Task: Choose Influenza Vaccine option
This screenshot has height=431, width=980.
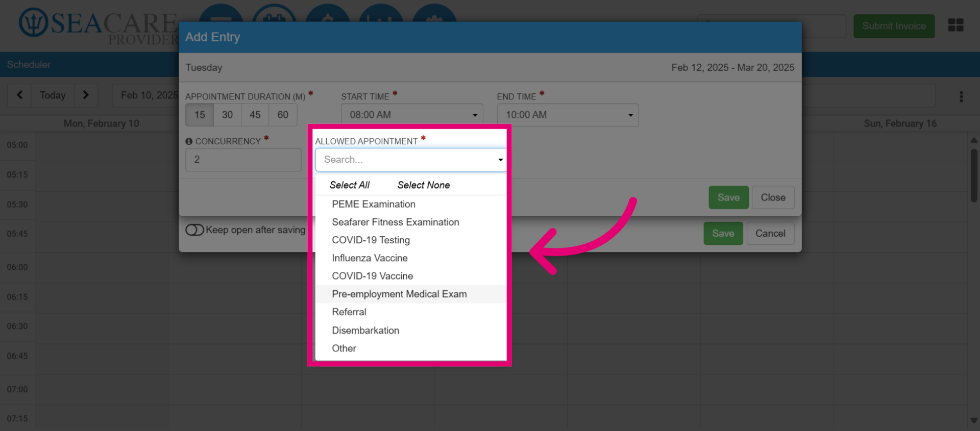Action: [411, 258]
